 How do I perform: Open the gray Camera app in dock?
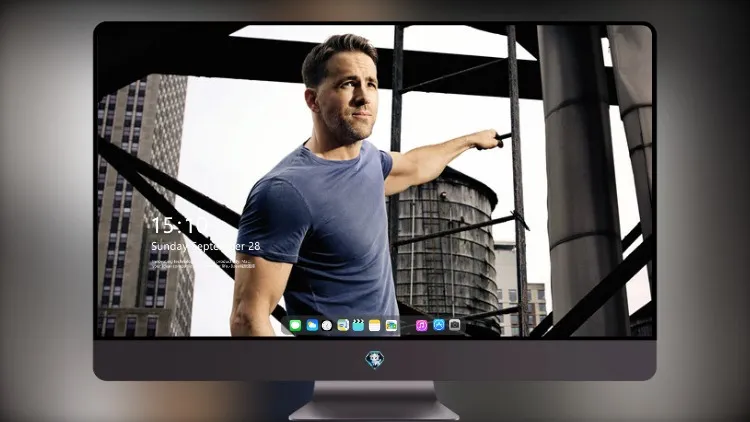click(x=454, y=325)
